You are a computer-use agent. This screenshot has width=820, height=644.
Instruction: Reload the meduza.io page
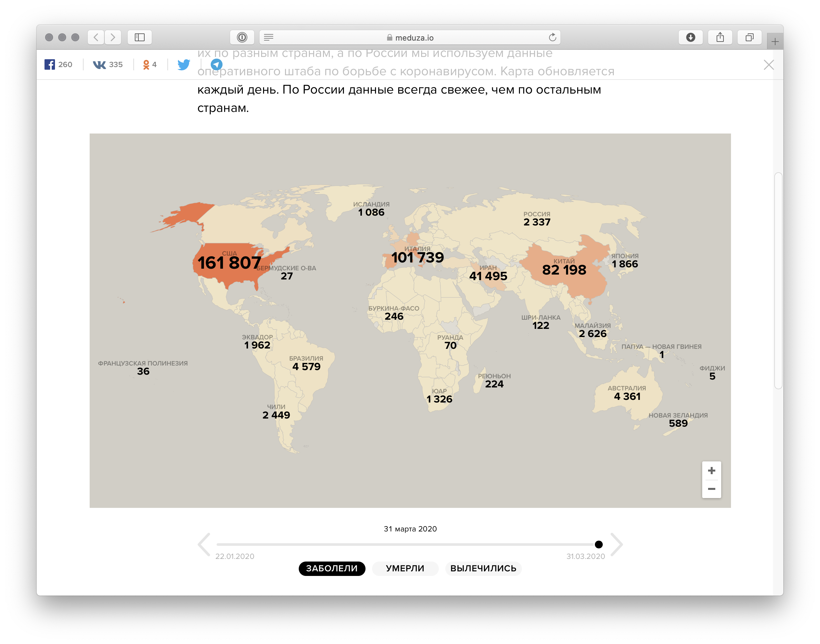click(552, 37)
